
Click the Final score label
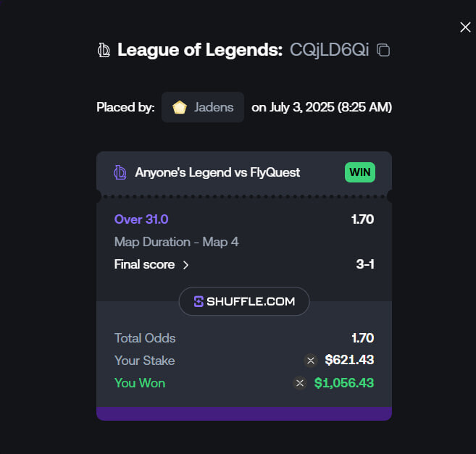click(144, 264)
